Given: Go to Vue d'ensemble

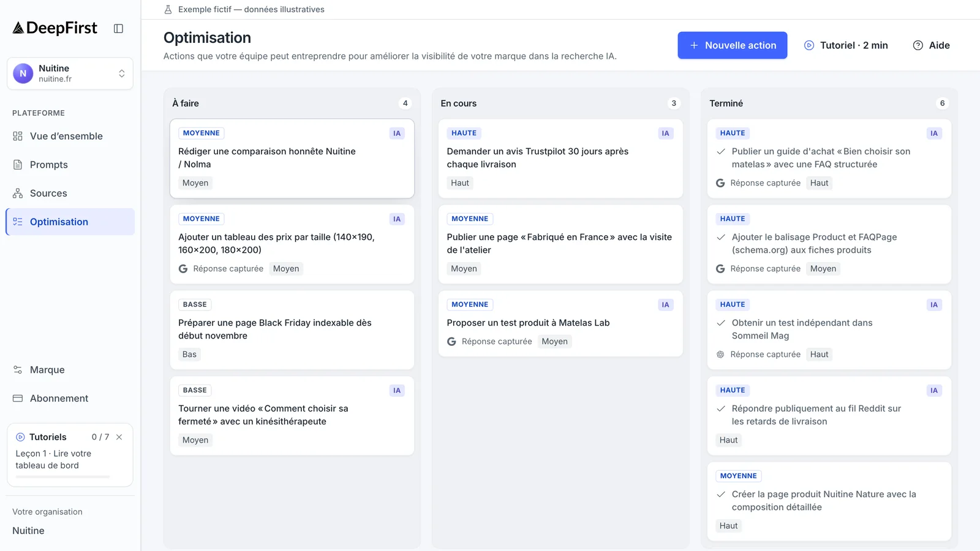Looking at the screenshot, I should pyautogui.click(x=70, y=136).
